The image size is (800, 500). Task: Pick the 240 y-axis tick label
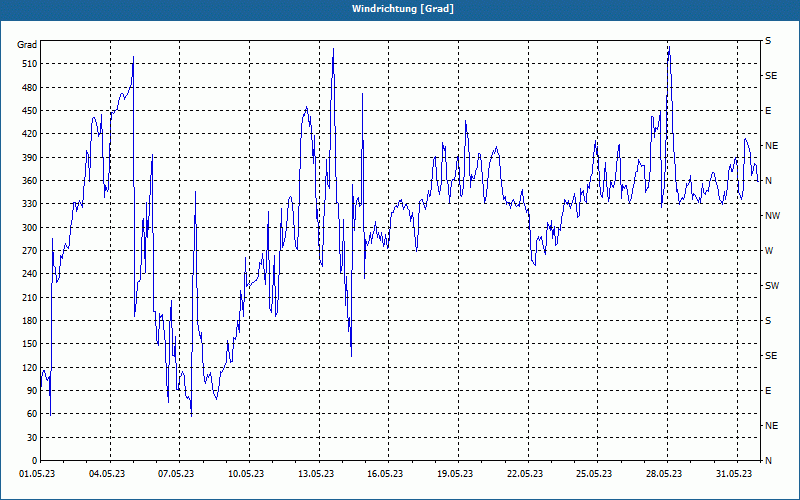[29, 274]
